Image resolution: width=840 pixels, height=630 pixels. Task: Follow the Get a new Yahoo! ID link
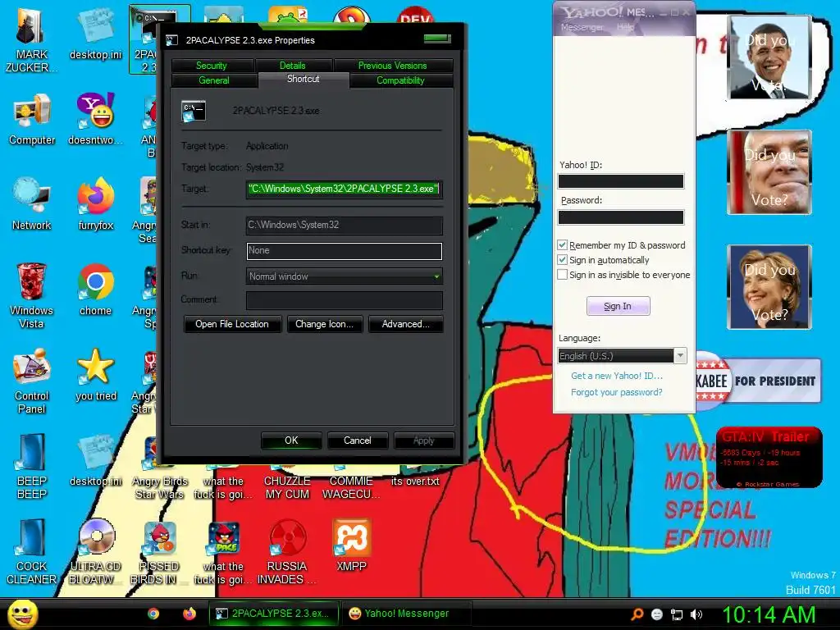point(617,376)
